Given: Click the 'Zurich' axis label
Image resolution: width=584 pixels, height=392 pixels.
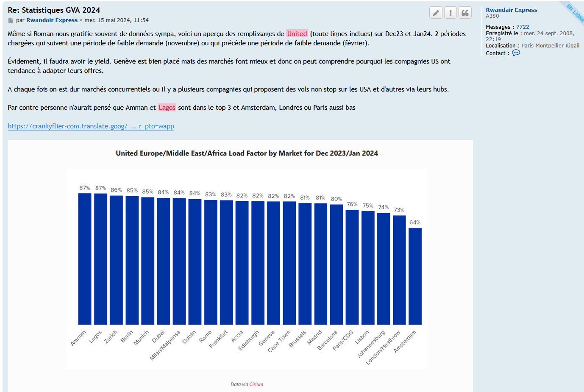Looking at the screenshot, I should [111, 337].
